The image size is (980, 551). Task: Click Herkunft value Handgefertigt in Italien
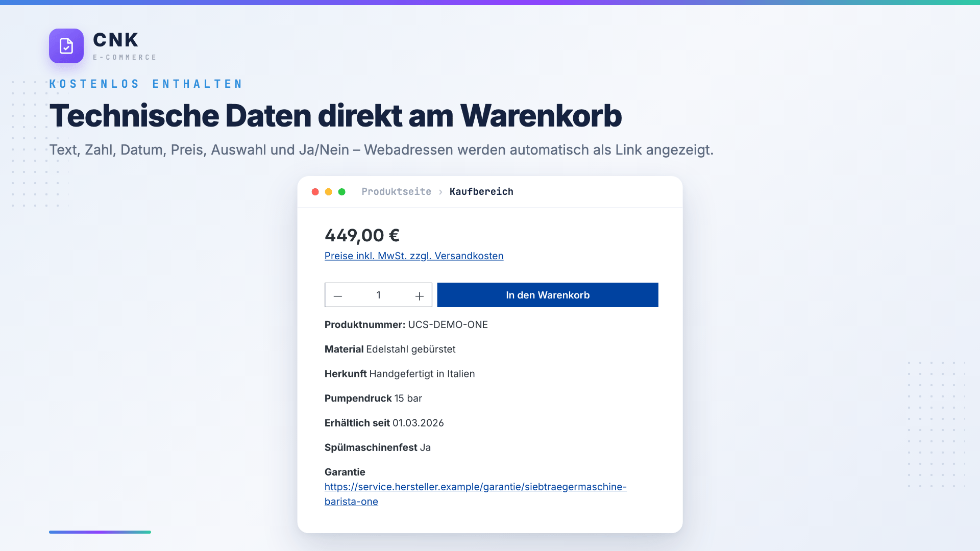click(x=422, y=373)
